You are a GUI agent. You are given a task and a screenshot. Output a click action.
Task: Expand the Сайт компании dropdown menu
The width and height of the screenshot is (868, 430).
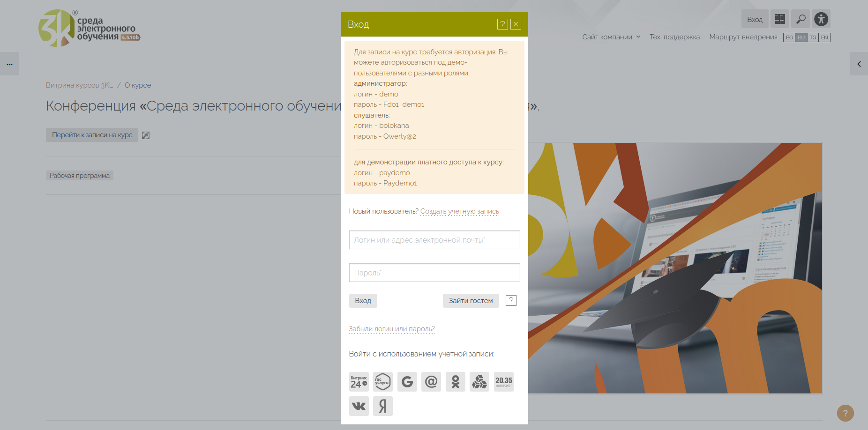pyautogui.click(x=611, y=37)
